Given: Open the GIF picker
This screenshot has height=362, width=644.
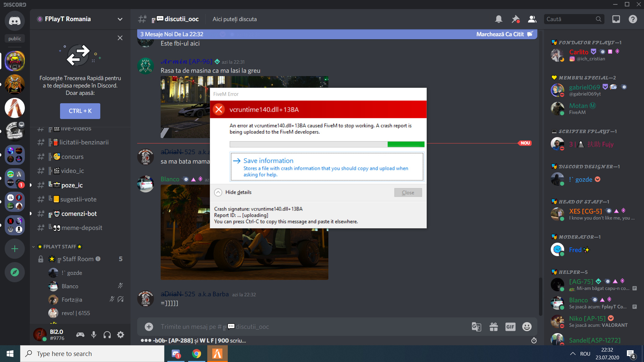Looking at the screenshot, I should pos(510,326).
